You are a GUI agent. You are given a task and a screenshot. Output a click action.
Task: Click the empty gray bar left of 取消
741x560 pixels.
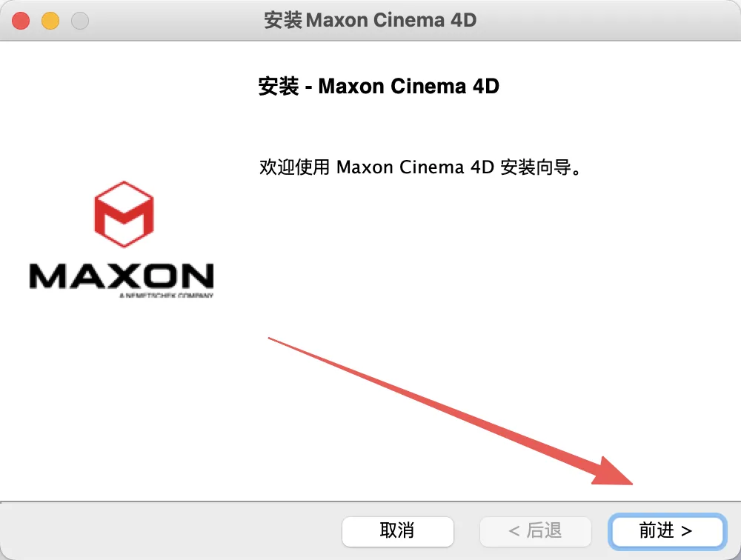click(170, 531)
